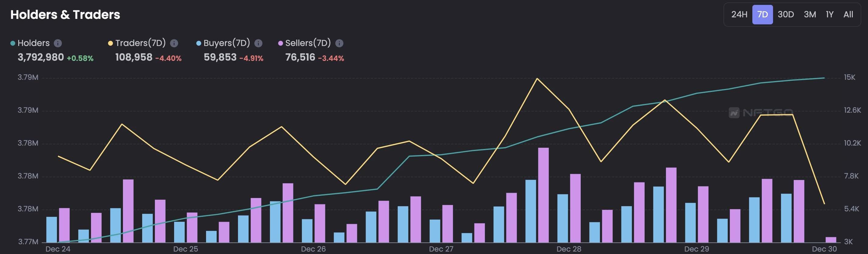
Task: Click the info icon beside Holders
Action: [x=58, y=43]
